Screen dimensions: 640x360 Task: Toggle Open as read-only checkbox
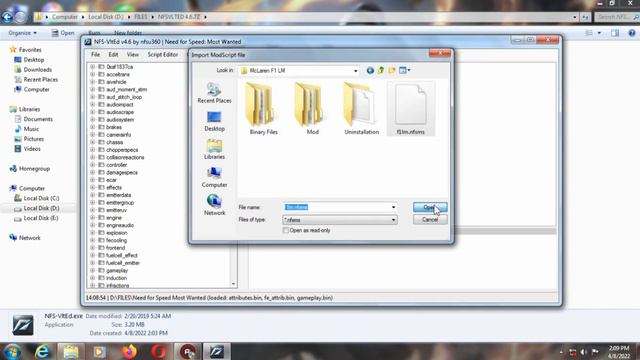pos(286,231)
